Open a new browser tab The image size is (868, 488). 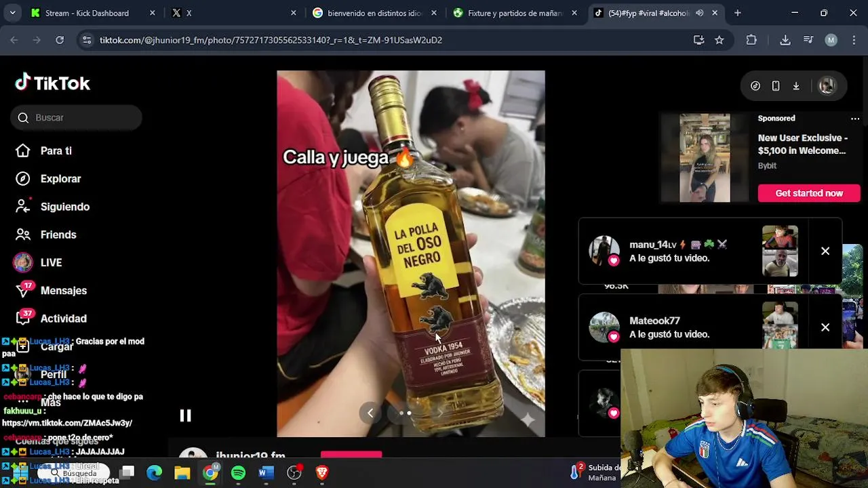pyautogui.click(x=738, y=13)
